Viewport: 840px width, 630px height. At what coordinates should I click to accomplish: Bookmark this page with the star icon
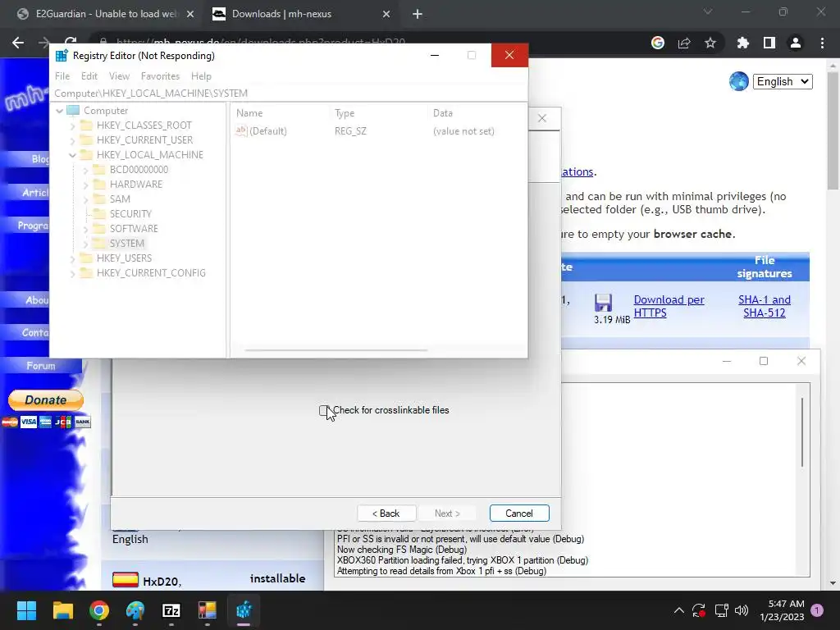(710, 43)
